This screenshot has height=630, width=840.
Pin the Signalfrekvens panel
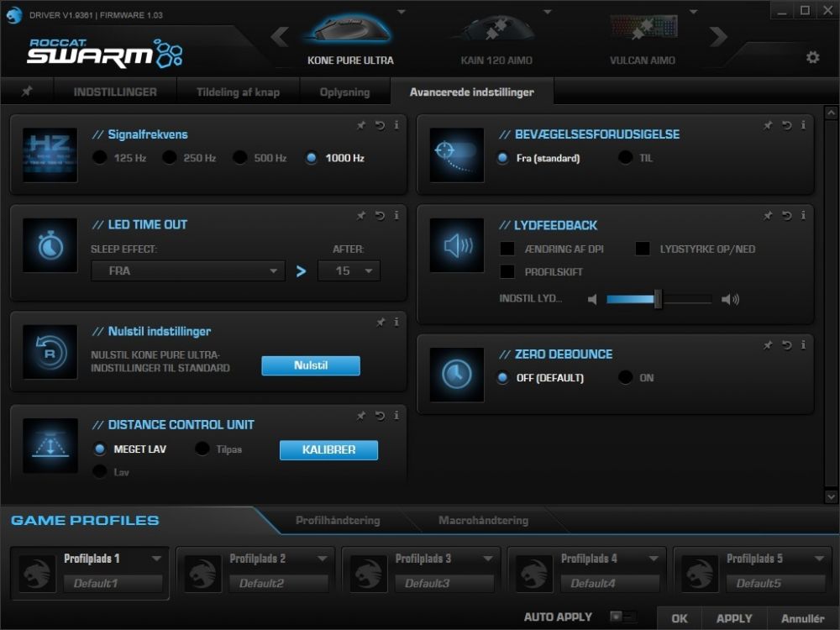pos(361,125)
